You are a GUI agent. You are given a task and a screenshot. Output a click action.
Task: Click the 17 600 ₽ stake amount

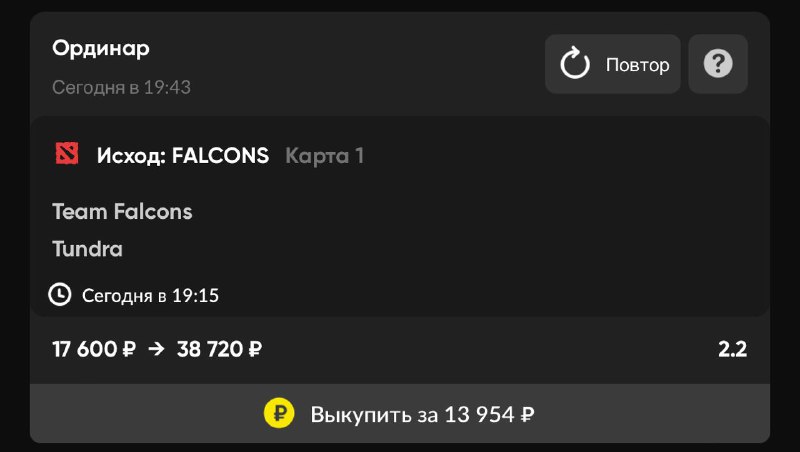(94, 349)
